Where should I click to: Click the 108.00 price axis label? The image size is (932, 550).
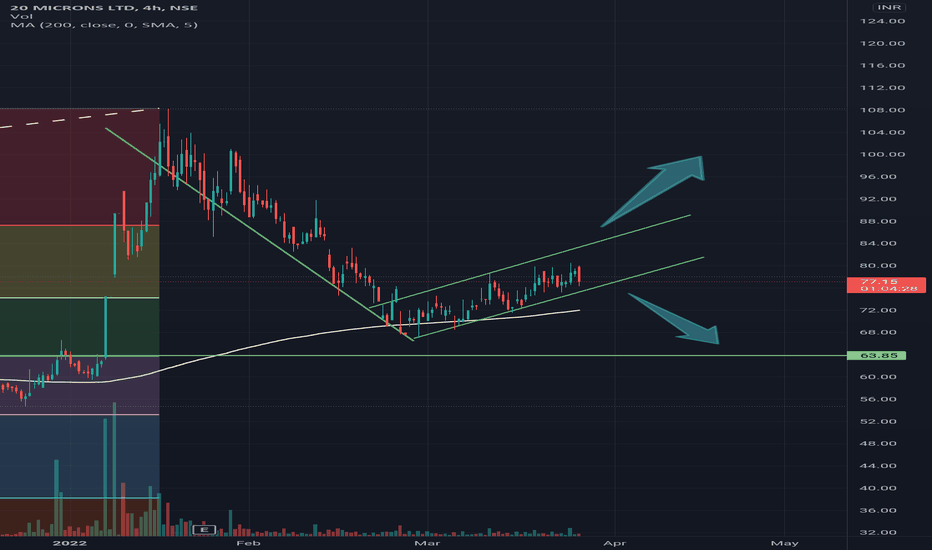coord(882,110)
